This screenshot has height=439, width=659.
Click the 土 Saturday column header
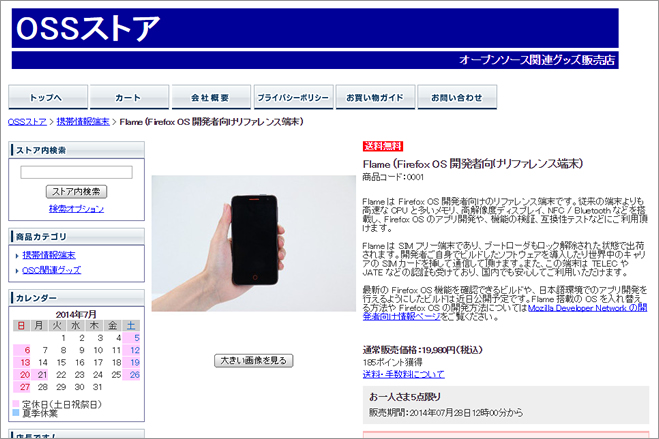click(x=131, y=326)
